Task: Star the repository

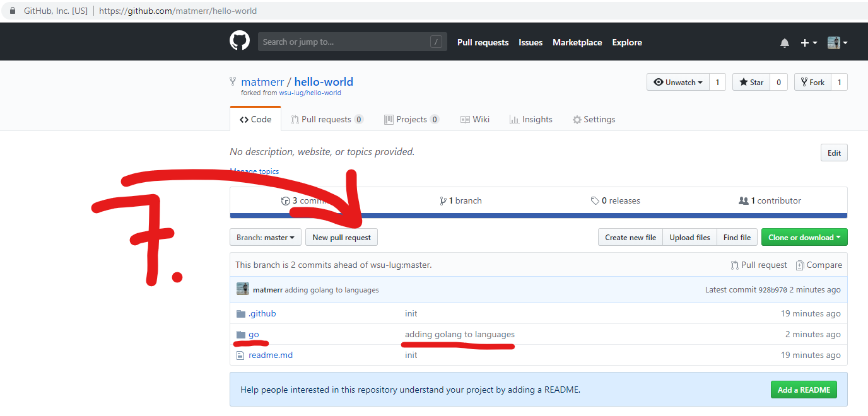Action: pyautogui.click(x=751, y=82)
